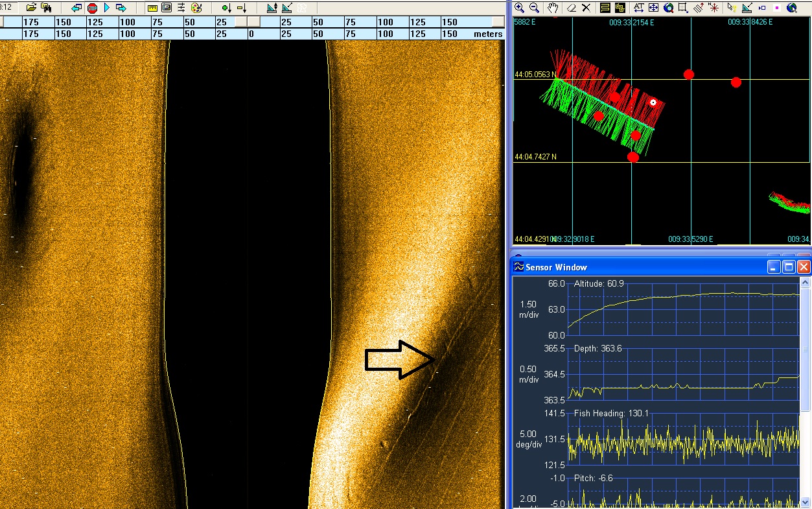Maximize the Sensor Window
The image size is (812, 509).
789,267
